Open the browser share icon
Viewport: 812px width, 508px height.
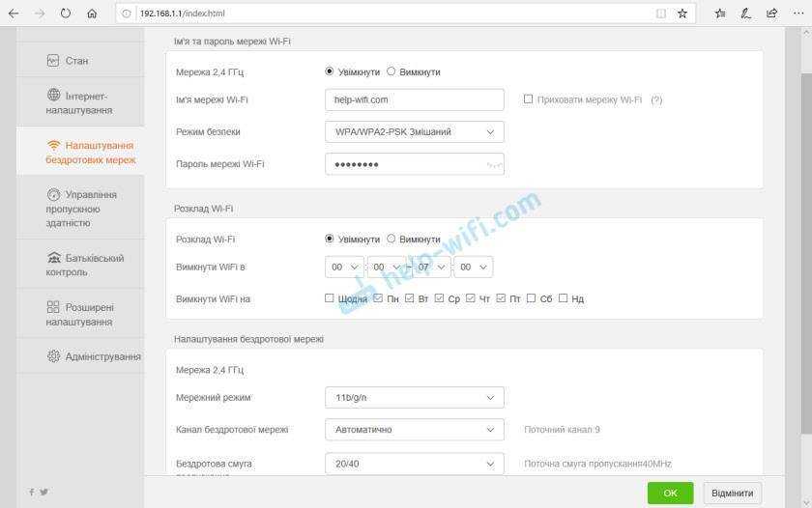click(771, 14)
